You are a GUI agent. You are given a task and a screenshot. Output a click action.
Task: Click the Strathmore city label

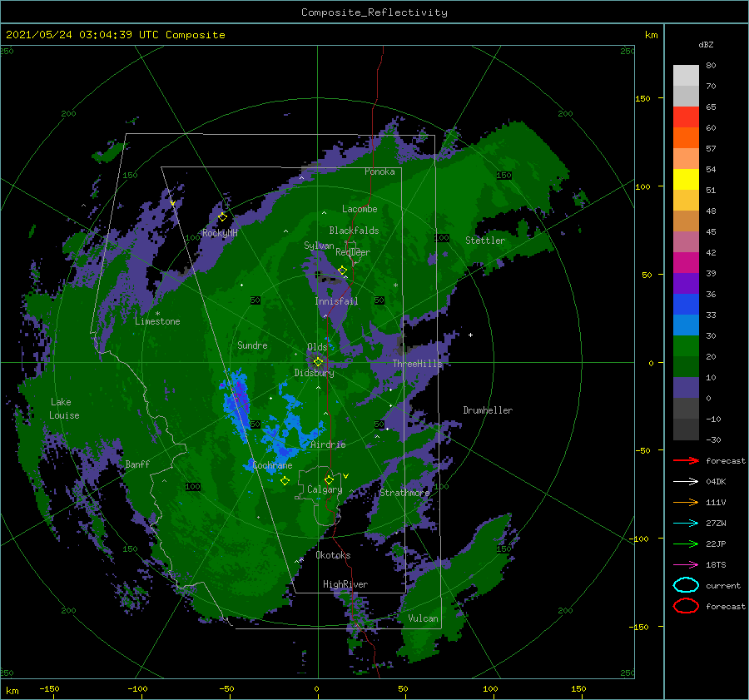coord(404,493)
